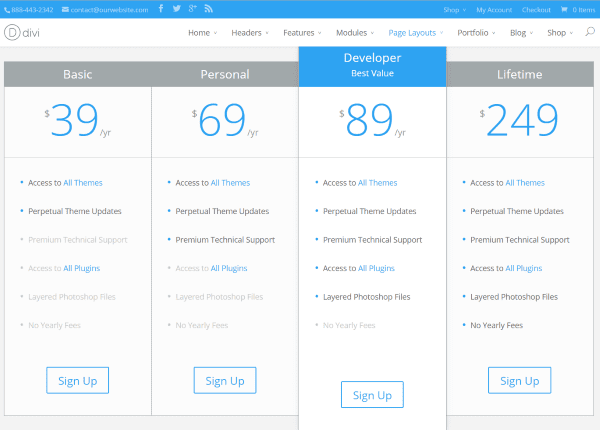This screenshot has height=430, width=600.
Task: Expand the top bar Shop dropdown
Action: click(455, 10)
